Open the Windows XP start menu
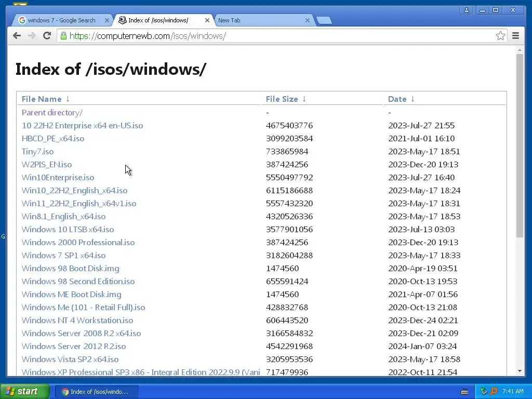 pyautogui.click(x=24, y=391)
